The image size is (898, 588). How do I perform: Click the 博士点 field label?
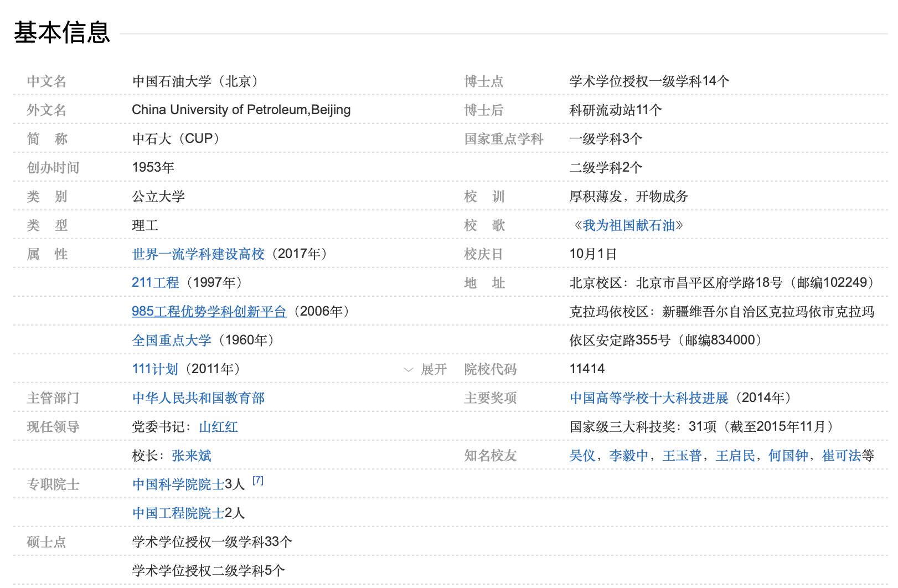484,81
